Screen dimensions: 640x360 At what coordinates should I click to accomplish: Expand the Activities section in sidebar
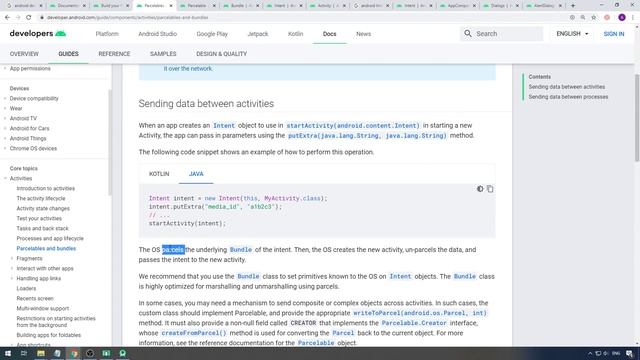[5, 178]
